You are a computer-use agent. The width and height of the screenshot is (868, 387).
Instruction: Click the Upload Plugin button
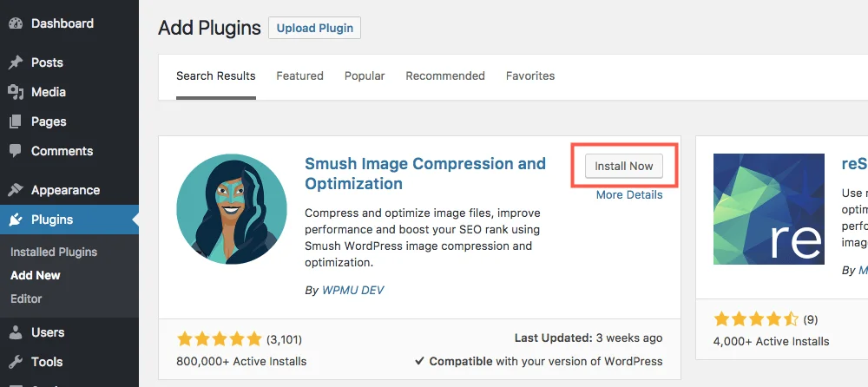click(314, 29)
